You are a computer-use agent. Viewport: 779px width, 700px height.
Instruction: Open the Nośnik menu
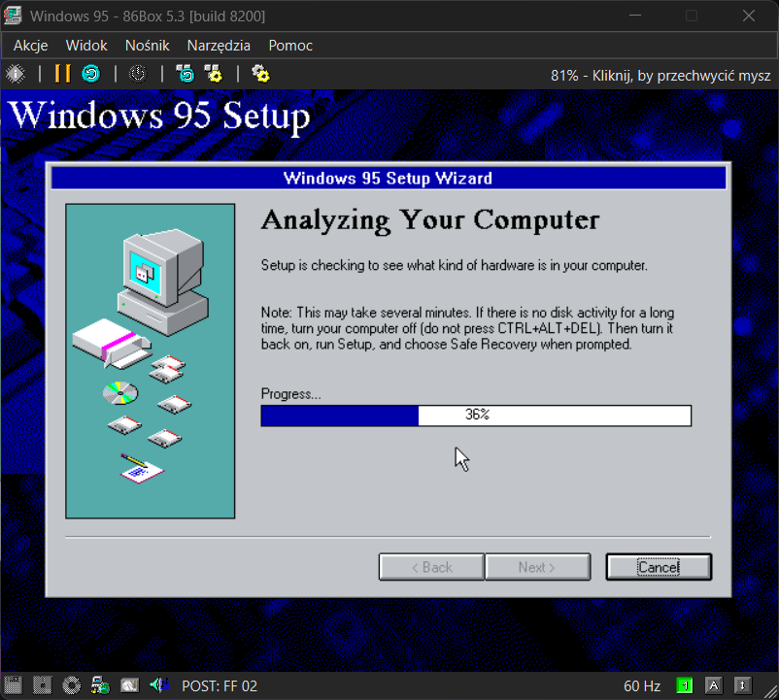[x=147, y=46]
